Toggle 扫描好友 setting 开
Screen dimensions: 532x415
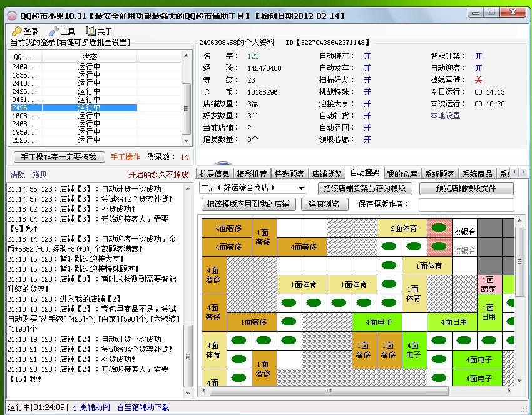coord(367,80)
